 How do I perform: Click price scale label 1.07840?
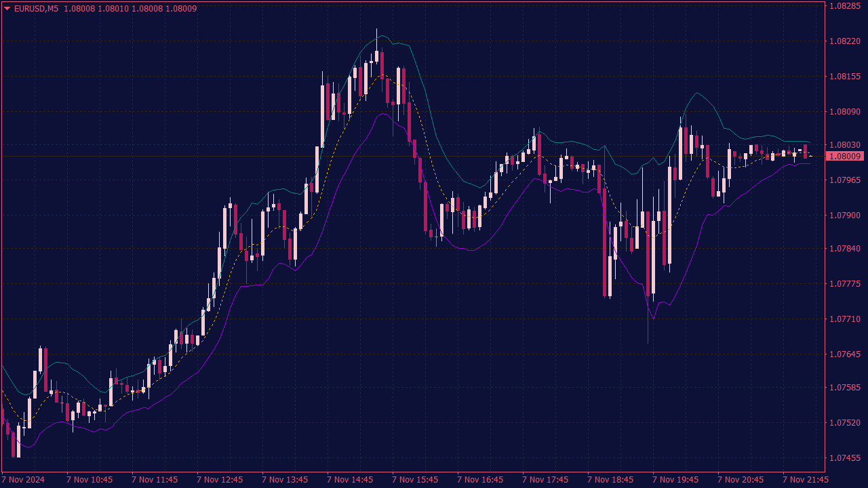tap(845, 249)
